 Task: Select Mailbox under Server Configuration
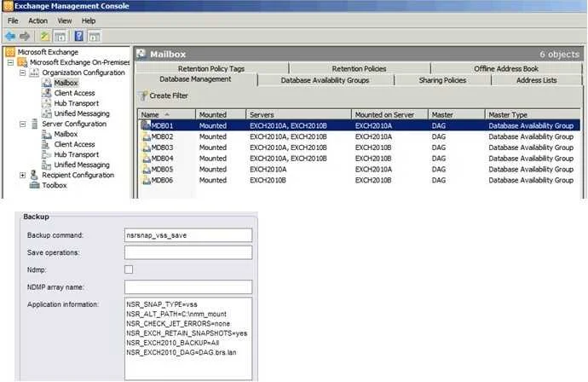(x=66, y=134)
